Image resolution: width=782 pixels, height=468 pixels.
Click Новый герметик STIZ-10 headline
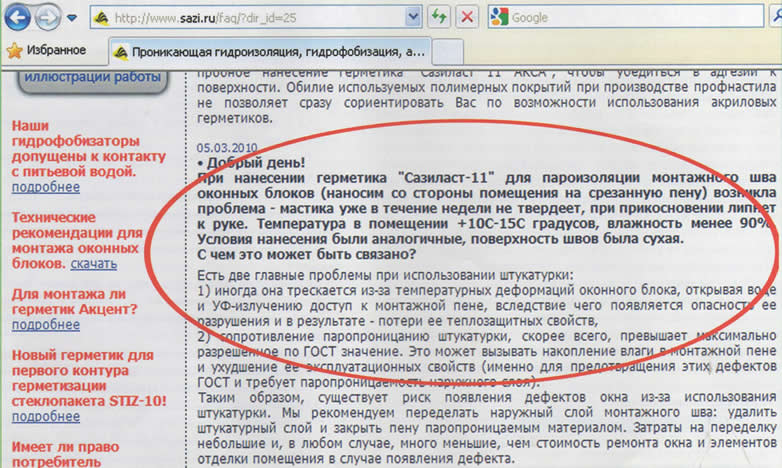tap(89, 378)
